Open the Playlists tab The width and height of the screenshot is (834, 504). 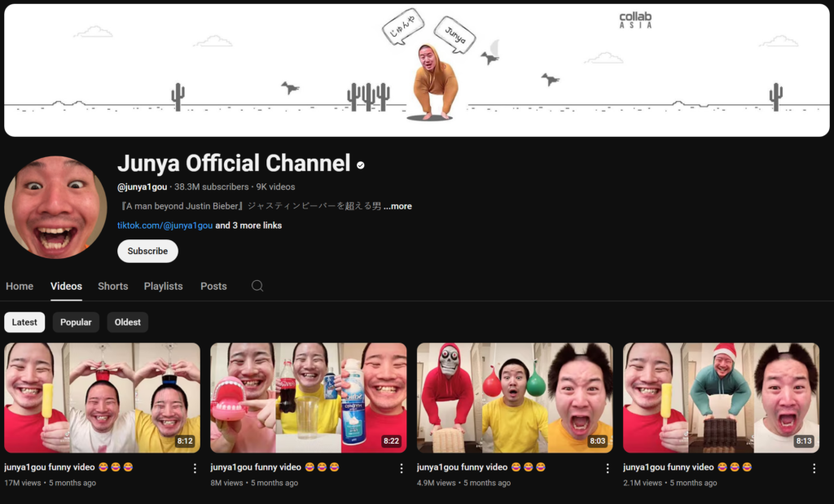tap(163, 287)
